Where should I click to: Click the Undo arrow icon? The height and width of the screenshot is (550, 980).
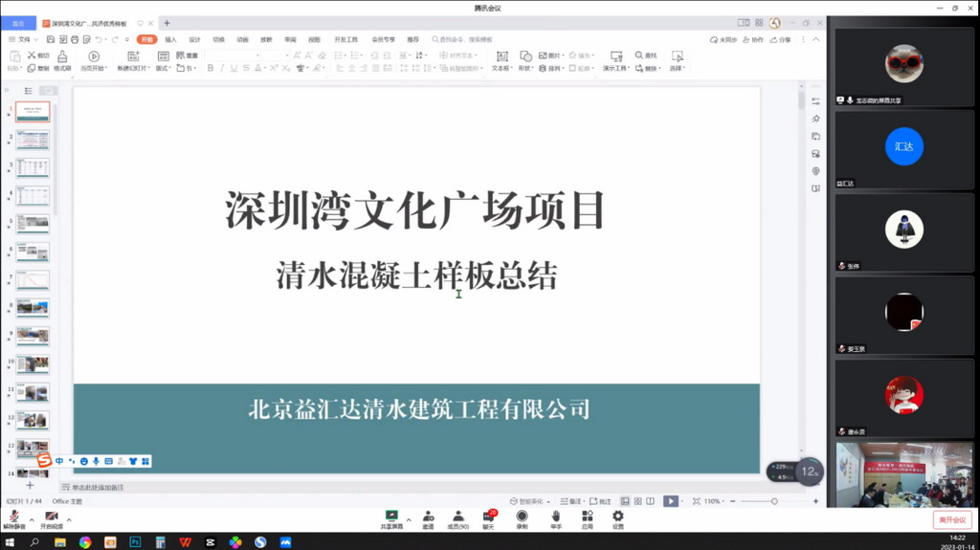pos(99,39)
